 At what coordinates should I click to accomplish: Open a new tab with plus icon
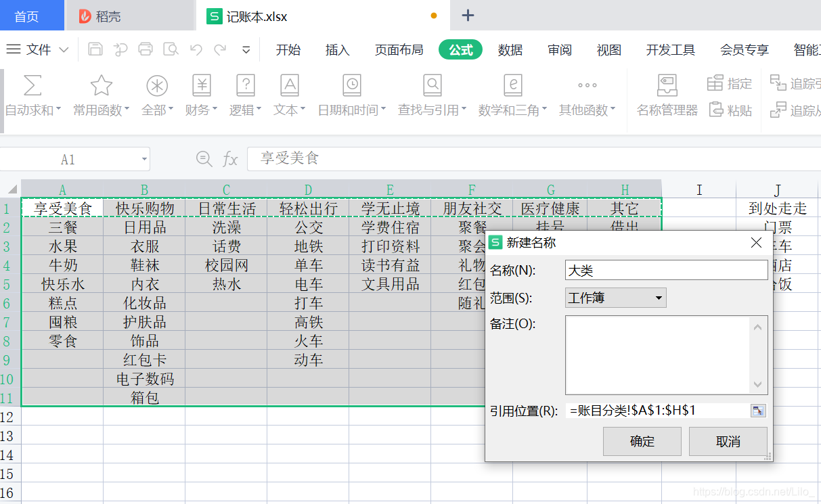click(x=467, y=16)
